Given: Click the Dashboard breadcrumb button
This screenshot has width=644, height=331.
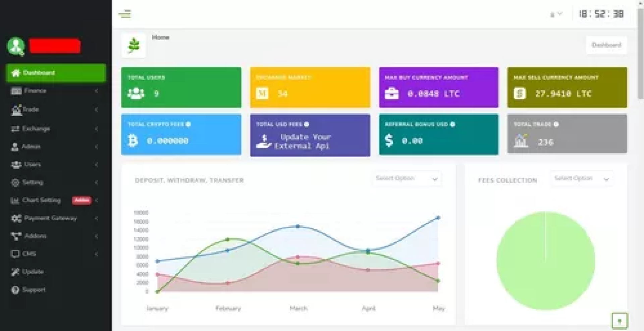Looking at the screenshot, I should pyautogui.click(x=606, y=45).
